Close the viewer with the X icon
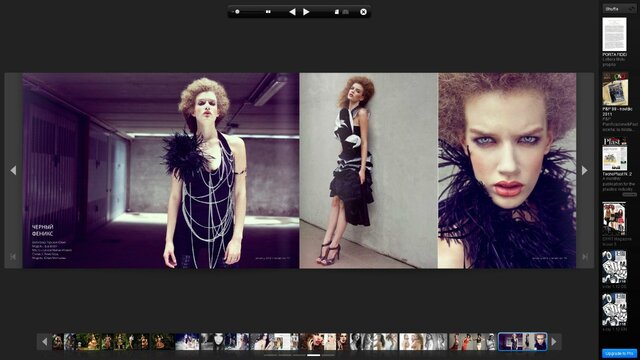Screen dimensions: 640x360 363,12
